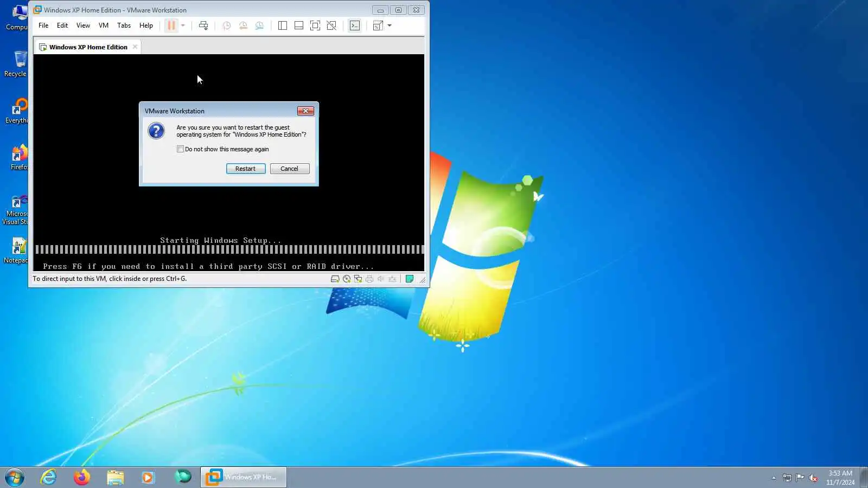The image size is (868, 488).
Task: Click the CD/DVD drive status icon
Action: coord(347,279)
